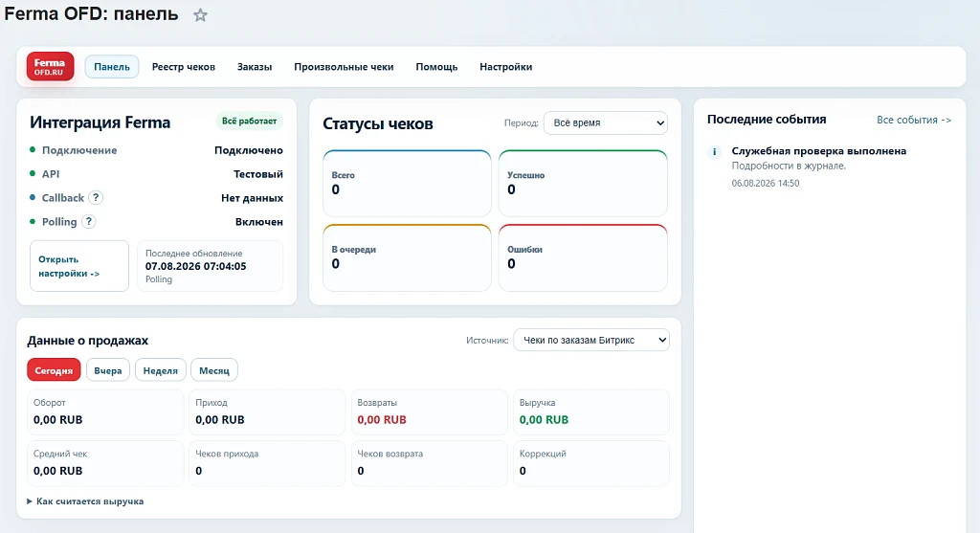This screenshot has width=980, height=533.
Task: Open the Помощь tab
Action: click(x=436, y=67)
